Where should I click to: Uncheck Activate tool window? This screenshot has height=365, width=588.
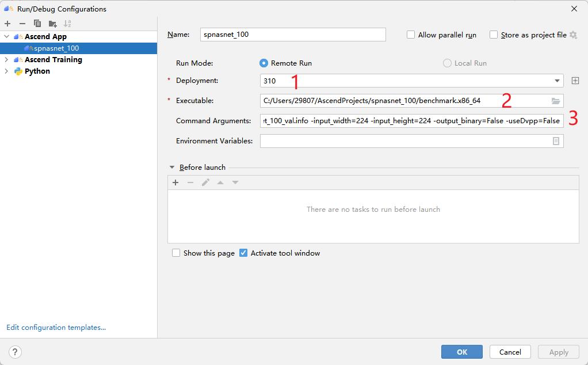(x=243, y=253)
